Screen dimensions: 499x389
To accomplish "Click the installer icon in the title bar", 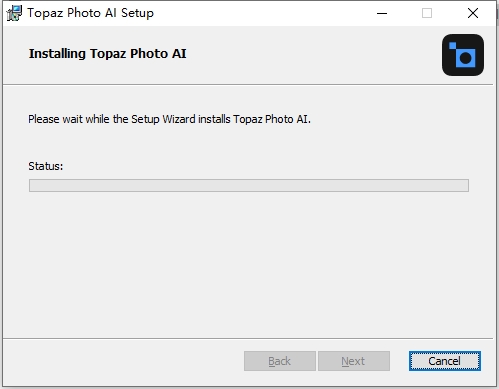I will (x=14, y=13).
